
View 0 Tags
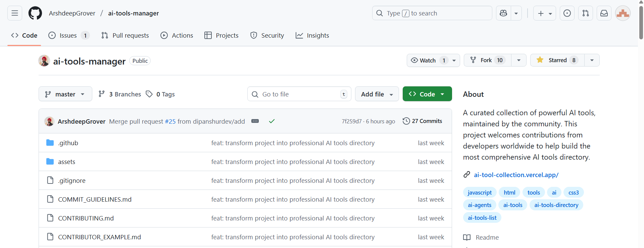(160, 94)
